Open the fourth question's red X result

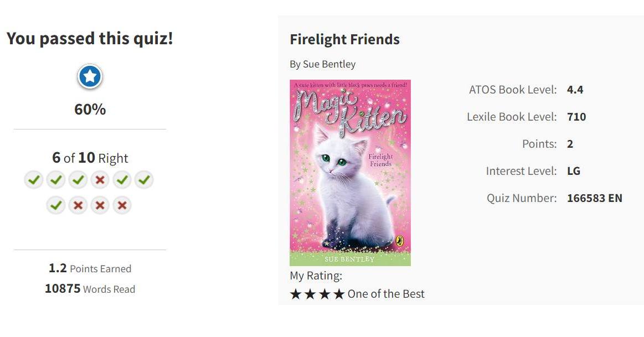tap(100, 180)
